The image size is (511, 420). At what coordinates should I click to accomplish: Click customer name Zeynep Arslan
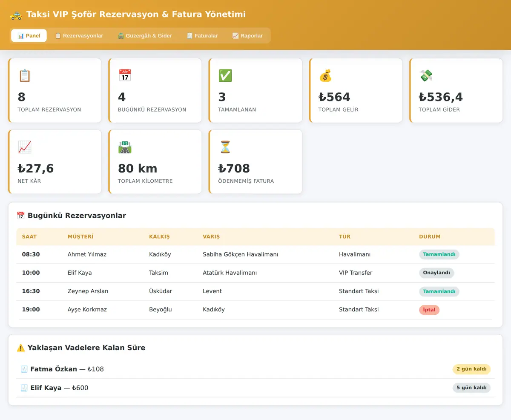click(x=88, y=291)
